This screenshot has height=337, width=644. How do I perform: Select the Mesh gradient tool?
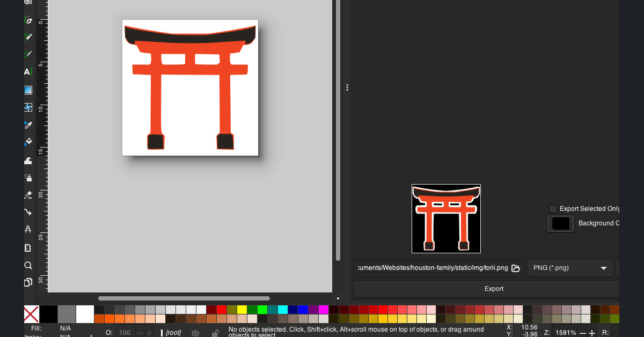click(x=28, y=107)
